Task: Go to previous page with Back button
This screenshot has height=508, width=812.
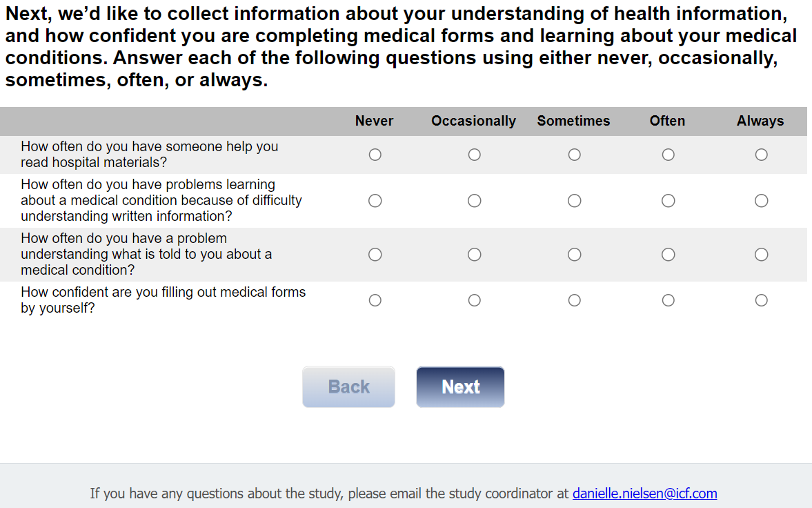Action: click(x=348, y=387)
